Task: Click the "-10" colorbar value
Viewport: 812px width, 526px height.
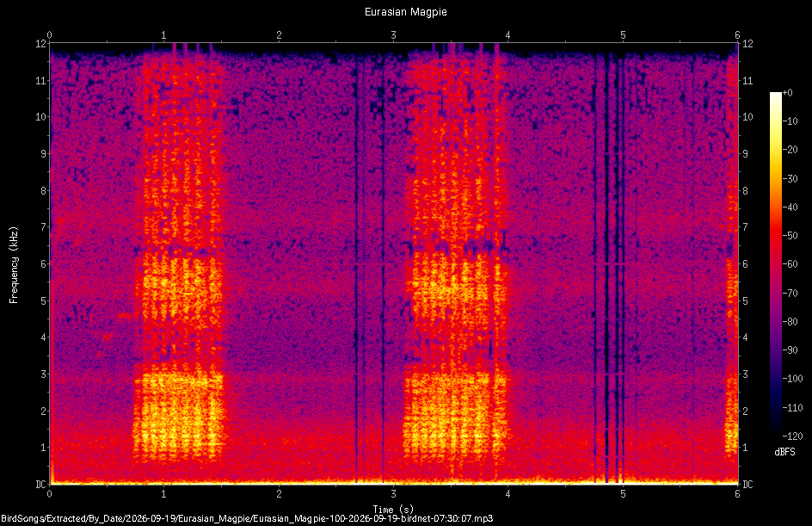Action: coord(790,121)
